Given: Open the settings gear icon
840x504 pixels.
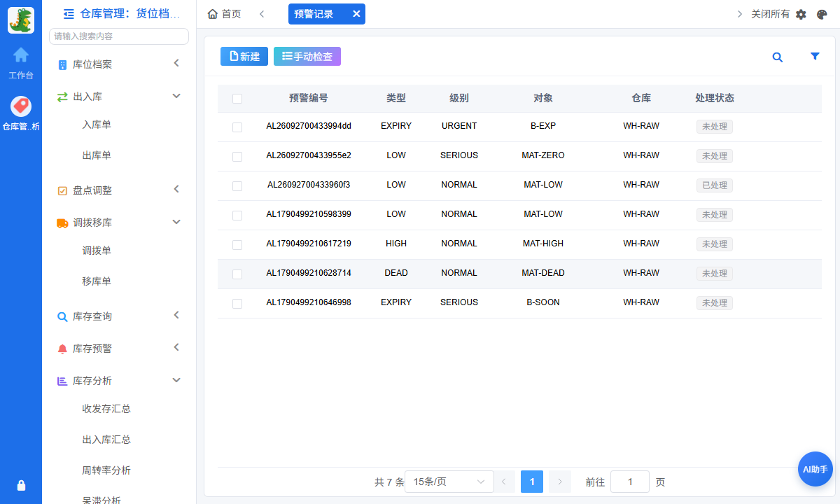Looking at the screenshot, I should pos(801,14).
